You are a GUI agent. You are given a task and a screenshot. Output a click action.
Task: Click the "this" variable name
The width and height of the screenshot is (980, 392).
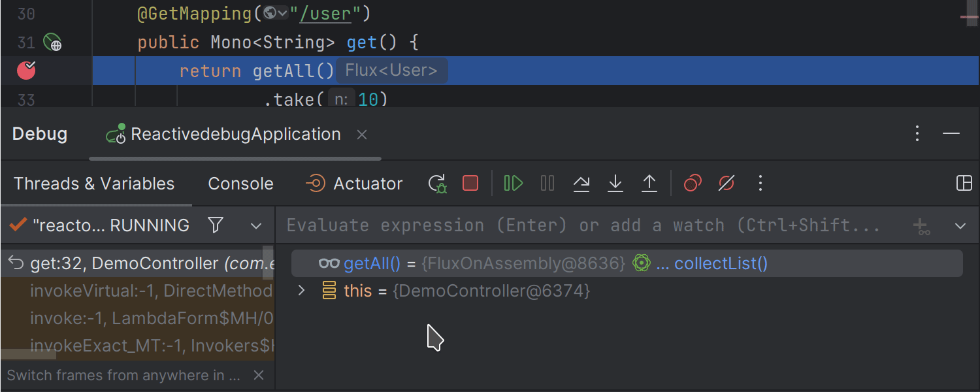358,291
